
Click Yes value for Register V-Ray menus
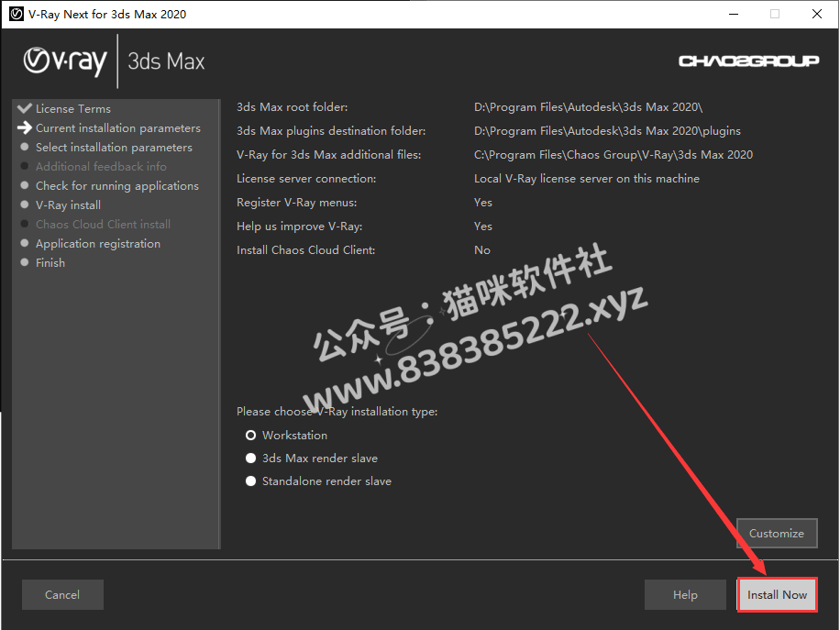(x=482, y=203)
